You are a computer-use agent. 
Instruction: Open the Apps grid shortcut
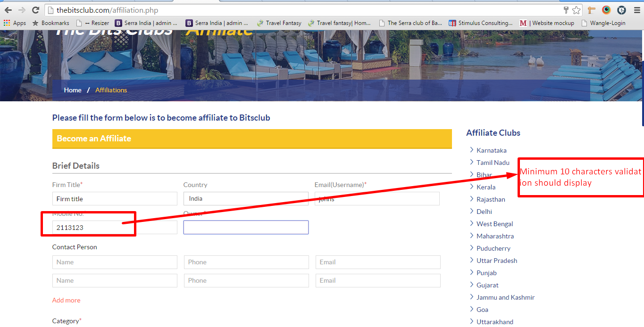pos(15,23)
